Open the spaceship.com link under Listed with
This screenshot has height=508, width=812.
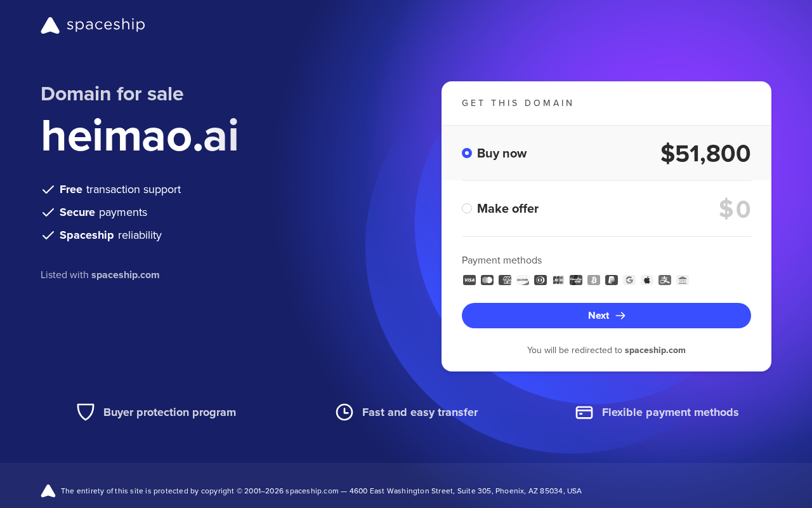tap(126, 275)
